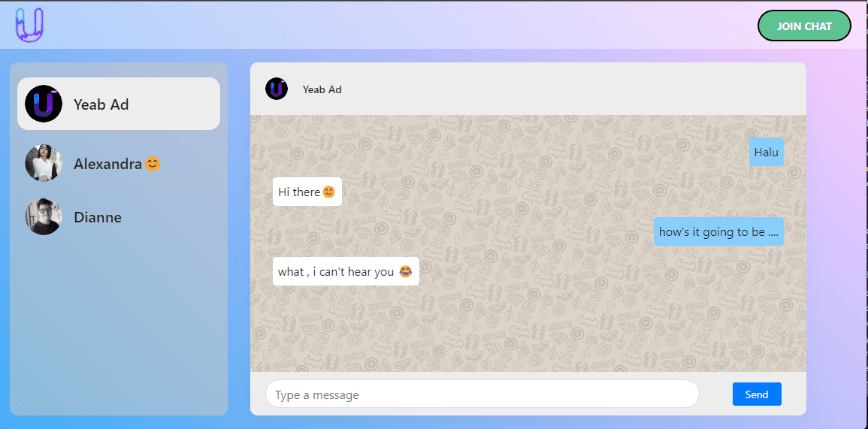Click the Send button
Image resolution: width=868 pixels, height=429 pixels.
(x=757, y=394)
